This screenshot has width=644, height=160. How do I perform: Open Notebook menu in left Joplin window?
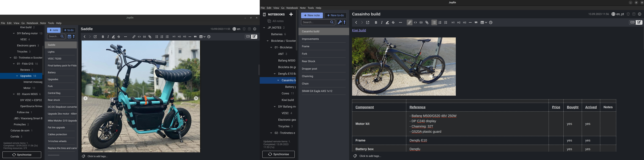click(32, 23)
